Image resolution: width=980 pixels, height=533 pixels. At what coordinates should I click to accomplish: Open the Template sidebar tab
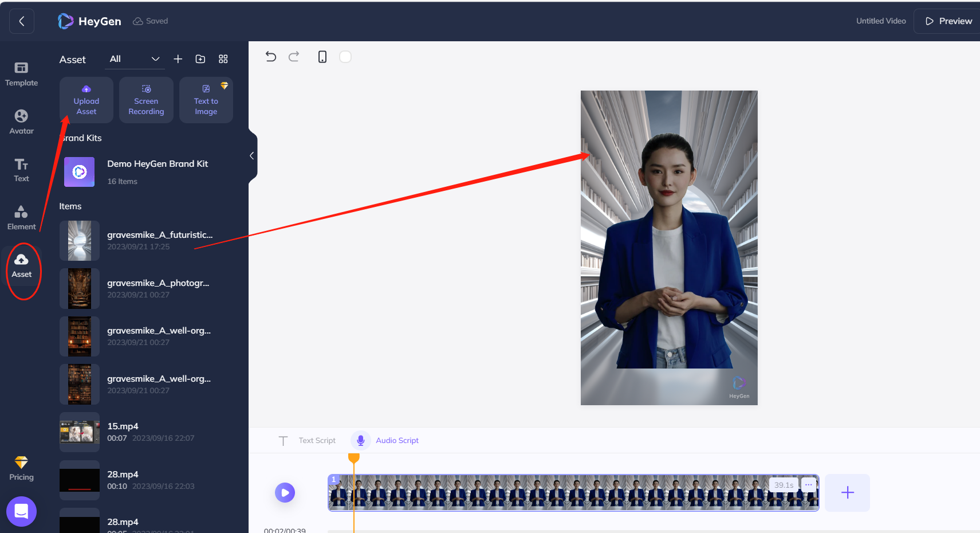coord(21,75)
